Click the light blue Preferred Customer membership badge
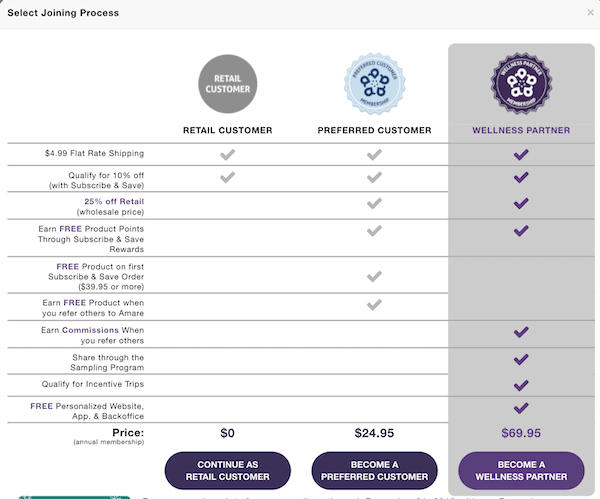 click(375, 84)
